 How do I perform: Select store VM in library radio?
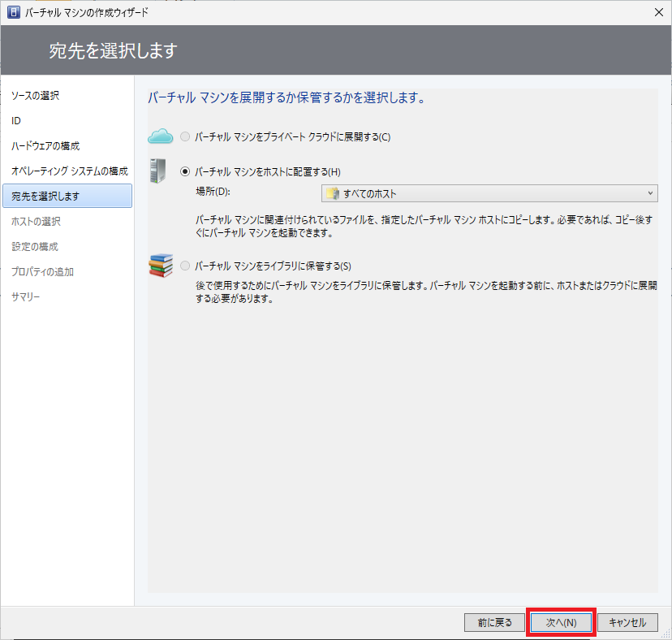point(185,266)
